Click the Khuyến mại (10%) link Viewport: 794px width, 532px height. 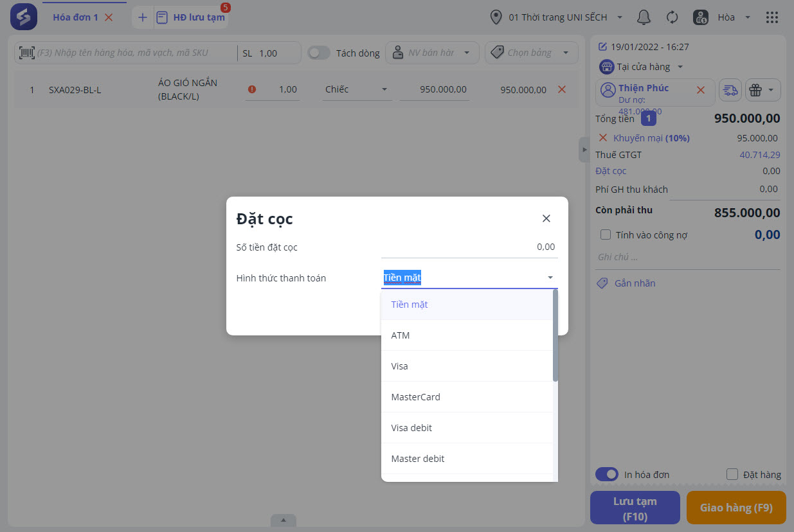pos(651,138)
